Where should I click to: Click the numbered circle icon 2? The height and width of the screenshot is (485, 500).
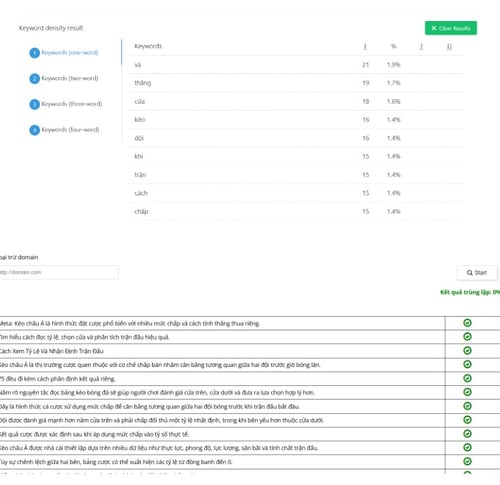[x=34, y=79]
